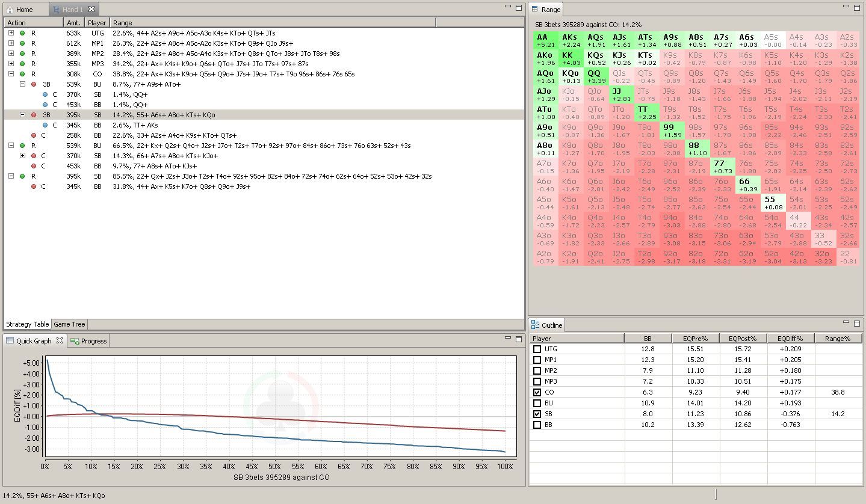Sort by the Action column header
The image size is (866, 504).
pyautogui.click(x=34, y=23)
